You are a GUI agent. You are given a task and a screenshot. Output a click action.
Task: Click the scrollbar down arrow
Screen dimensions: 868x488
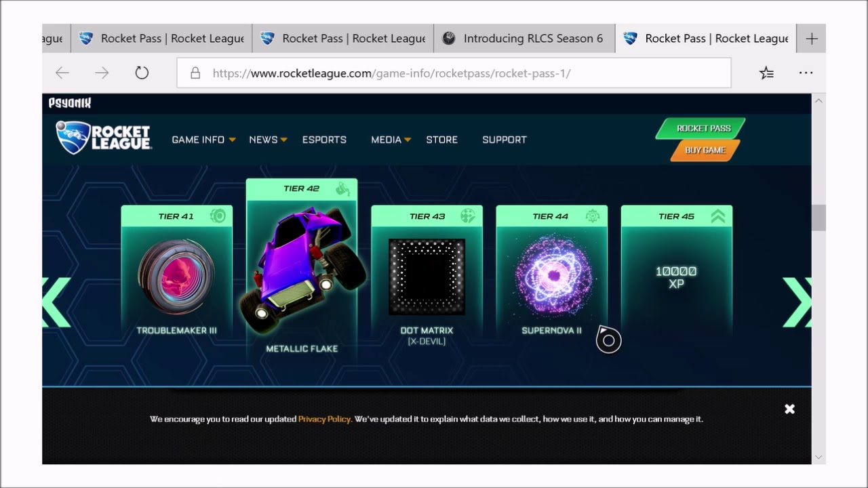[x=818, y=457]
